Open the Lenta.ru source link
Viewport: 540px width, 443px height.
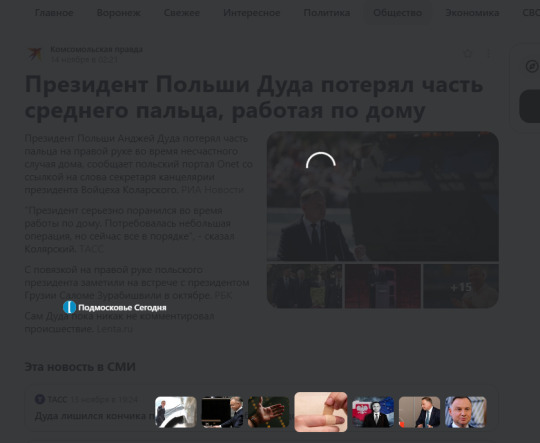(x=114, y=329)
